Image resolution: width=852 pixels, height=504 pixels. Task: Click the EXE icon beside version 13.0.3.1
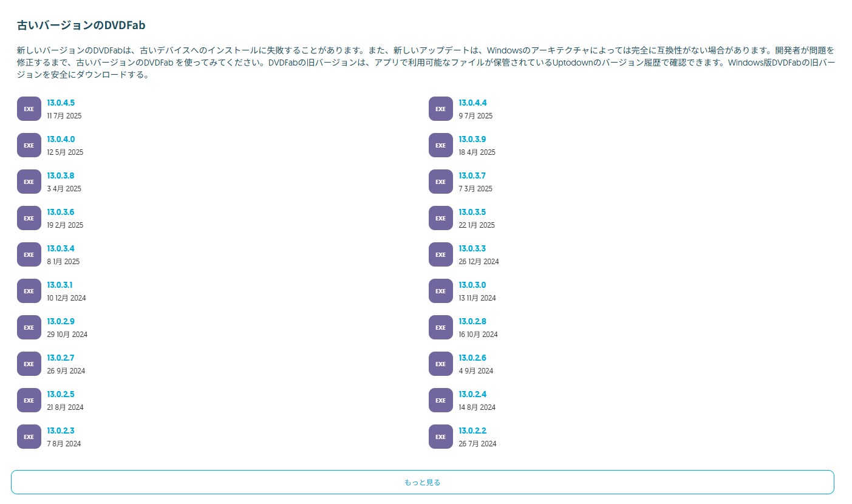(29, 291)
